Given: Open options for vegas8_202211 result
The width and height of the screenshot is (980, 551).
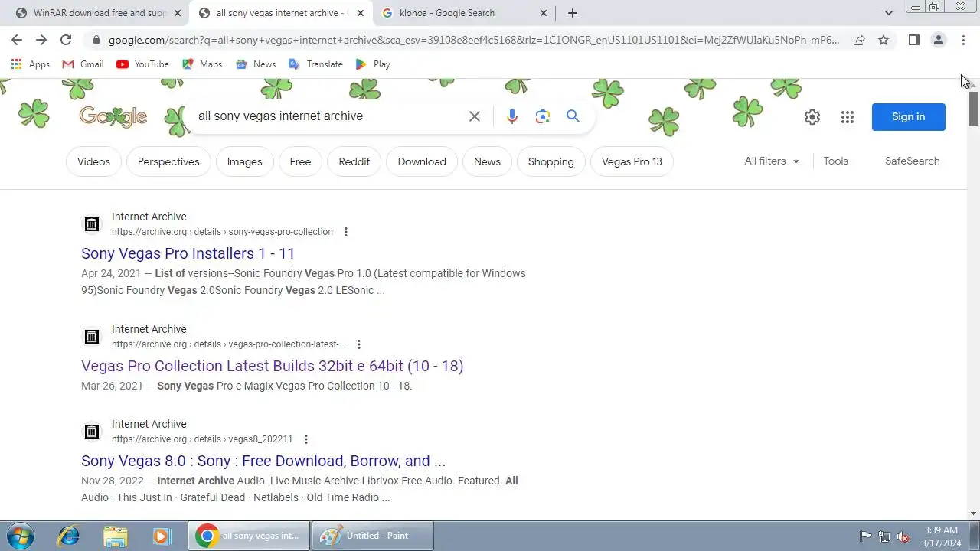Looking at the screenshot, I should point(305,439).
